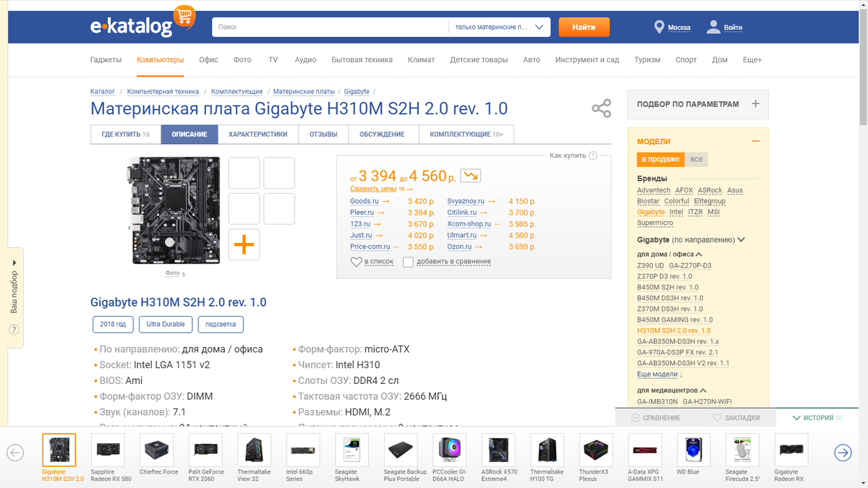Open the Pleer.ru shop link
The width and height of the screenshot is (868, 488).
(362, 213)
